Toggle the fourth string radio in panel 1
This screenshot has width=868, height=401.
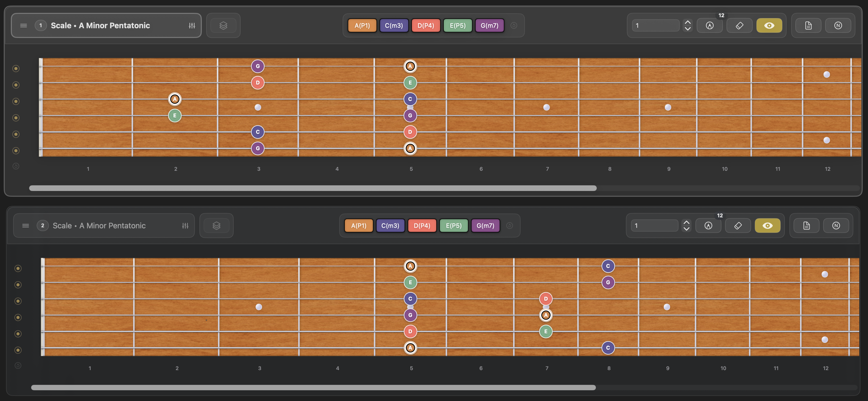pos(16,118)
